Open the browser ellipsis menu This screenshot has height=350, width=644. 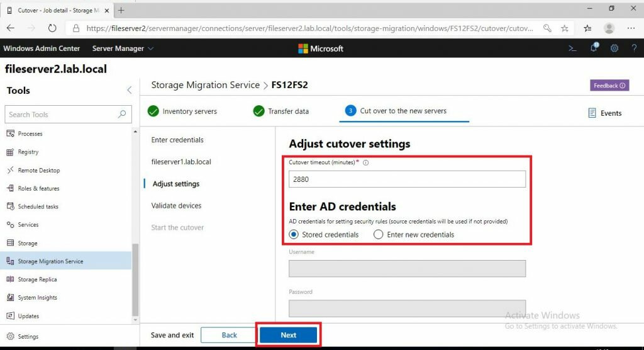[x=631, y=28]
